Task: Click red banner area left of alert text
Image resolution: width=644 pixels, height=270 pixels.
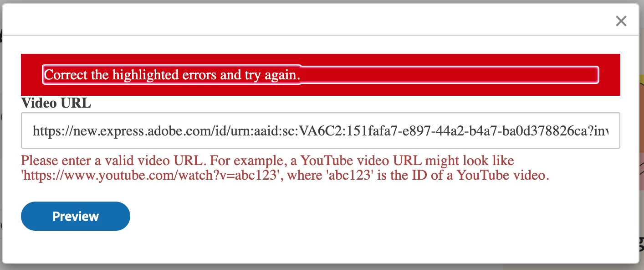Action: click(31, 75)
